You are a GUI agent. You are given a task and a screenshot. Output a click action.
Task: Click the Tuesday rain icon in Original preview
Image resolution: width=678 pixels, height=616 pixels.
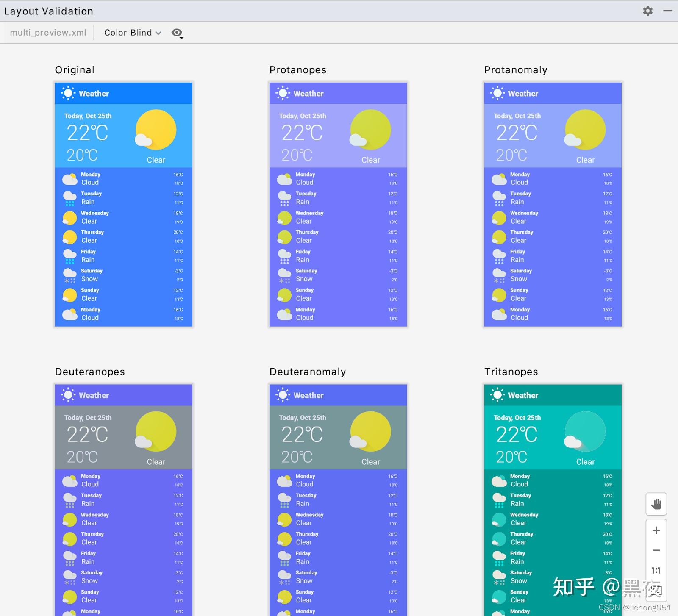69,197
